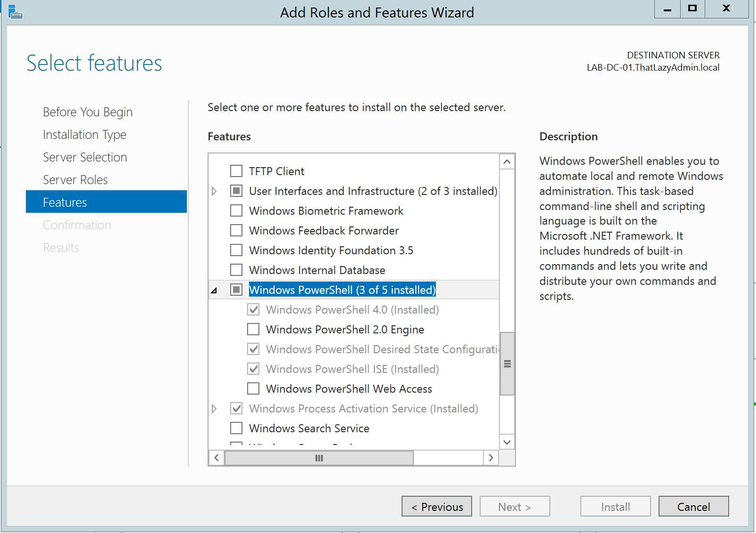Click the Previous button
Viewport: 756px width, 533px height.
(436, 506)
